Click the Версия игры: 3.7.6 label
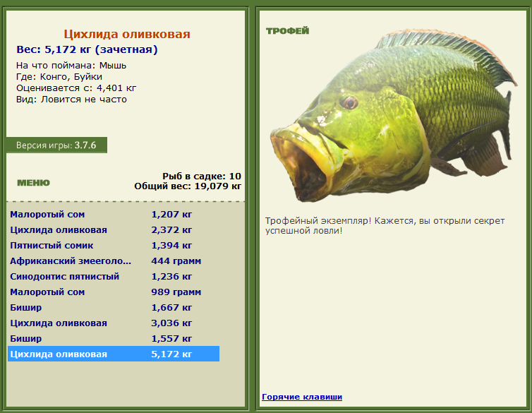Screen dimensions: 532x413 click(56, 145)
